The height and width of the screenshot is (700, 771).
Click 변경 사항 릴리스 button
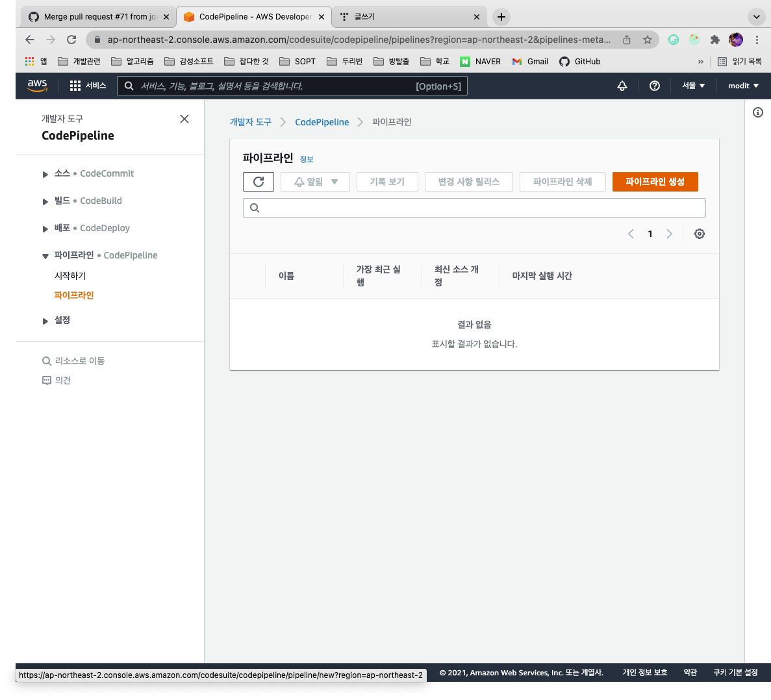[x=468, y=182]
